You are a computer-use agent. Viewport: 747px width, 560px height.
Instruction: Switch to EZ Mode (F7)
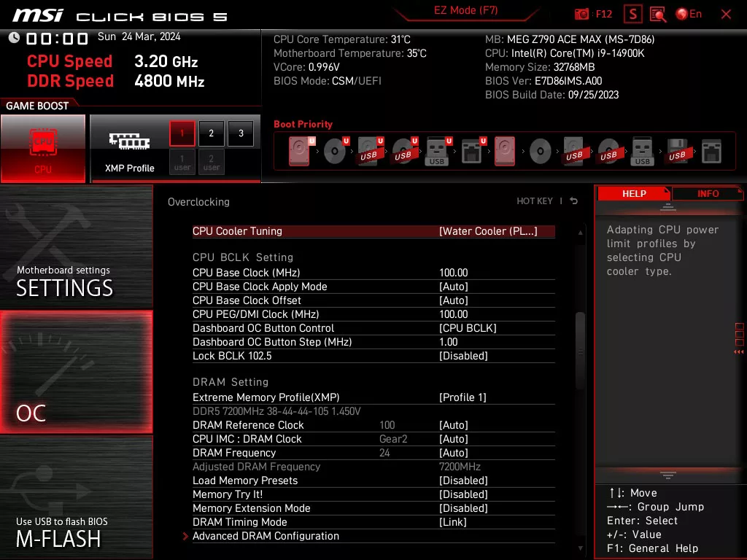(x=465, y=10)
